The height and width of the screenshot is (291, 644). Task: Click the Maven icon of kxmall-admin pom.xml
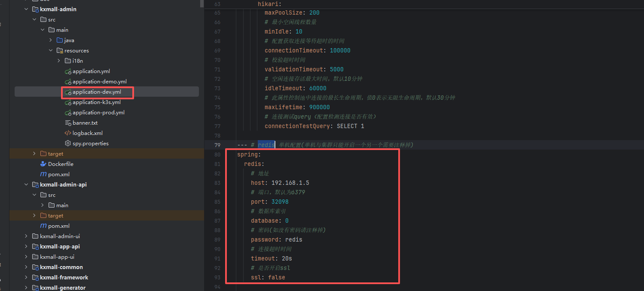coord(43,175)
